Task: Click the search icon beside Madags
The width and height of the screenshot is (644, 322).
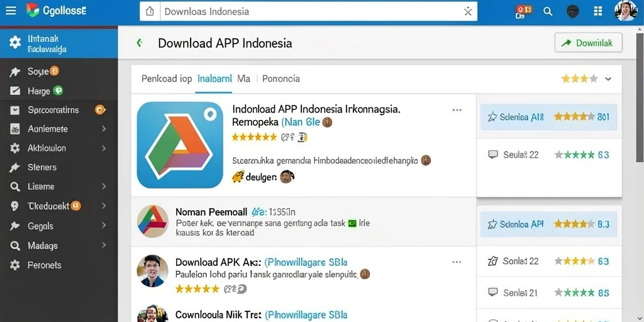Action: coord(15,246)
